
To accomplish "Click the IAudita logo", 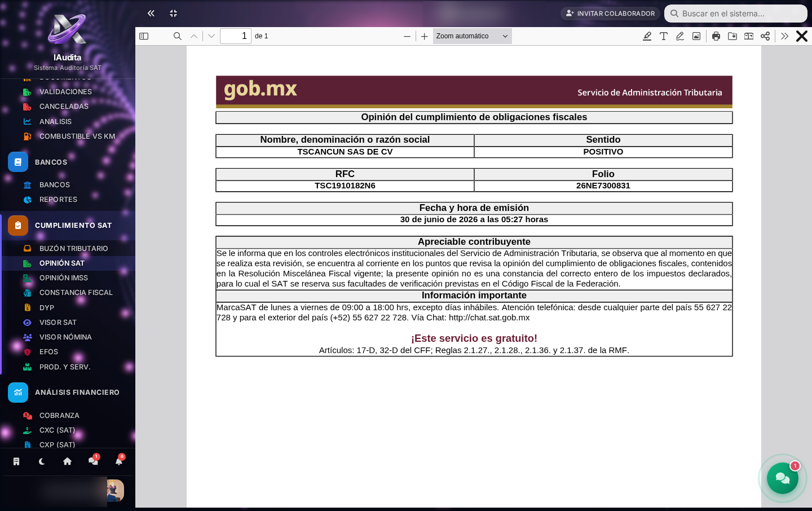I will [67, 29].
